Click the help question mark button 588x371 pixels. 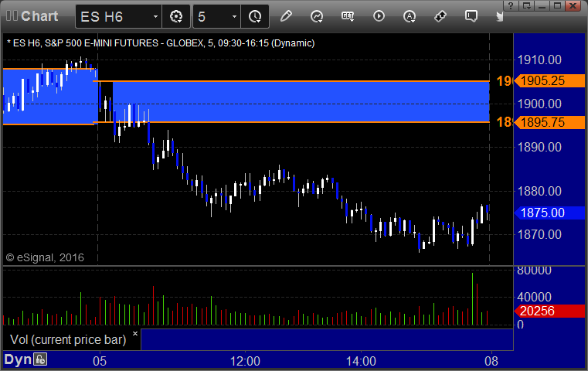point(511,5)
